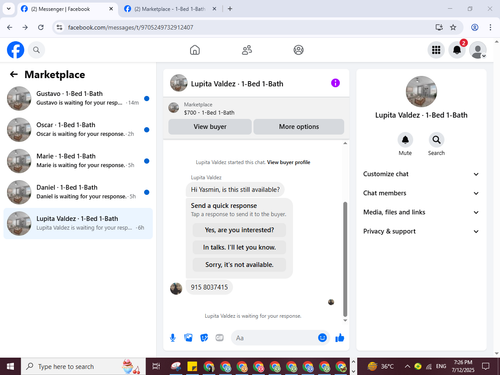The height and width of the screenshot is (375, 500).
Task: Open Chrome profile icon in toolbar
Action: tap(475, 27)
